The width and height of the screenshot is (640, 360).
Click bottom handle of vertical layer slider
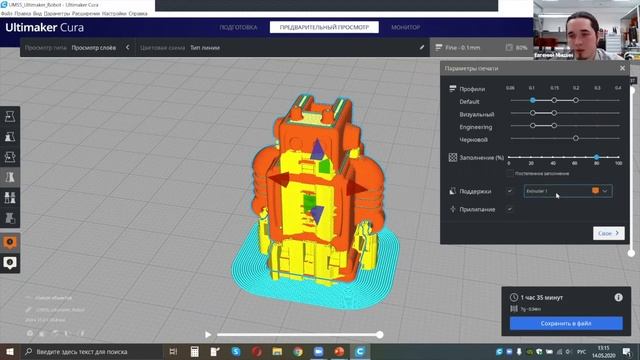coord(631,253)
